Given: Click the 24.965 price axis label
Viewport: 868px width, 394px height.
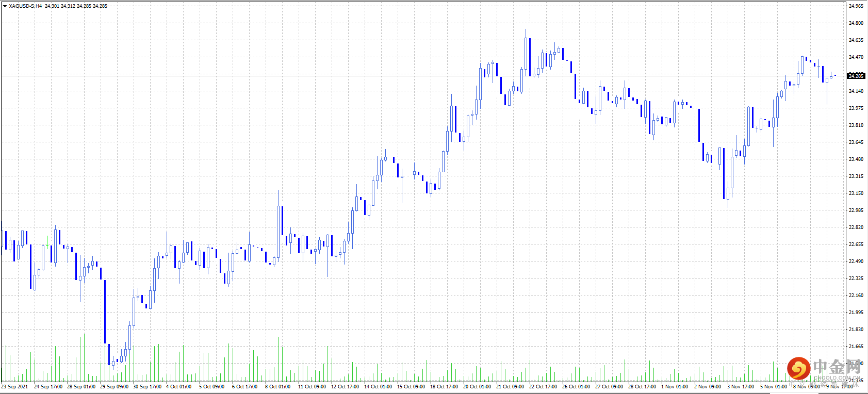Looking at the screenshot, I should click(x=856, y=6).
